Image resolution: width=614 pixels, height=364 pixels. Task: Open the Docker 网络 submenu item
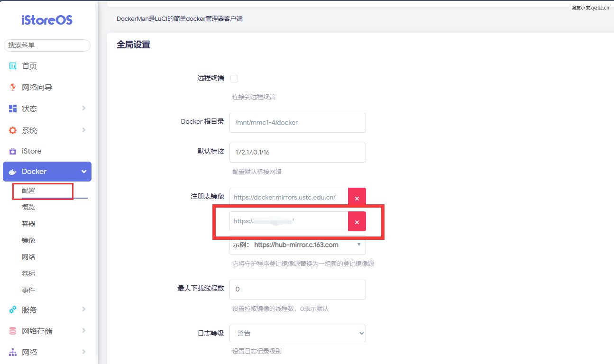coord(28,257)
